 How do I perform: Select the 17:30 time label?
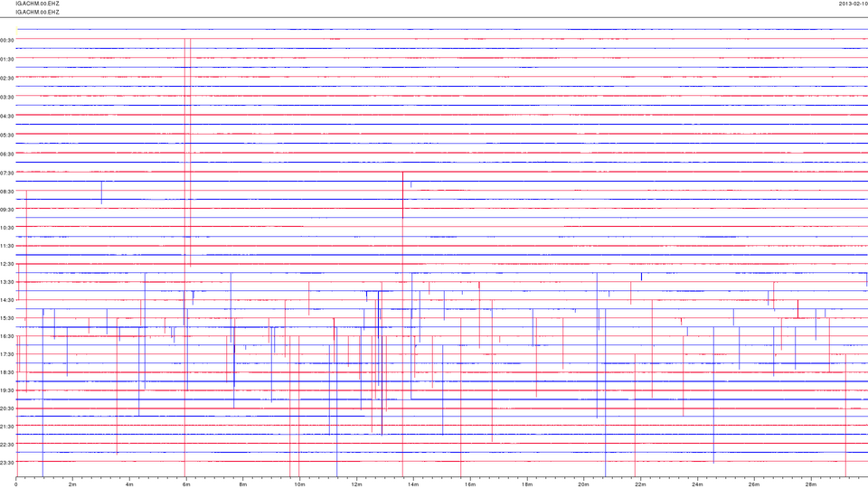click(7, 354)
